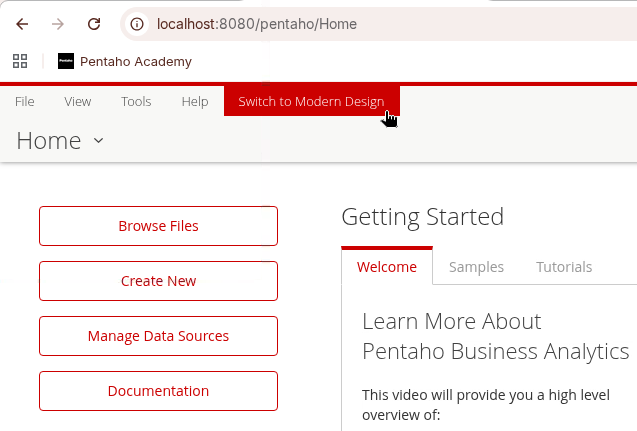This screenshot has width=637, height=431.
Task: Open the browser apps grid icon
Action: [x=20, y=61]
